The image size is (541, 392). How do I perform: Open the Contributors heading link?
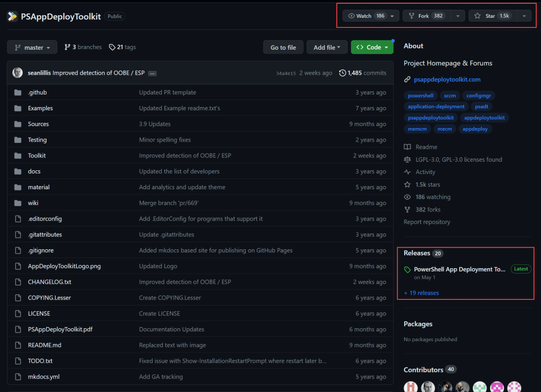point(424,370)
